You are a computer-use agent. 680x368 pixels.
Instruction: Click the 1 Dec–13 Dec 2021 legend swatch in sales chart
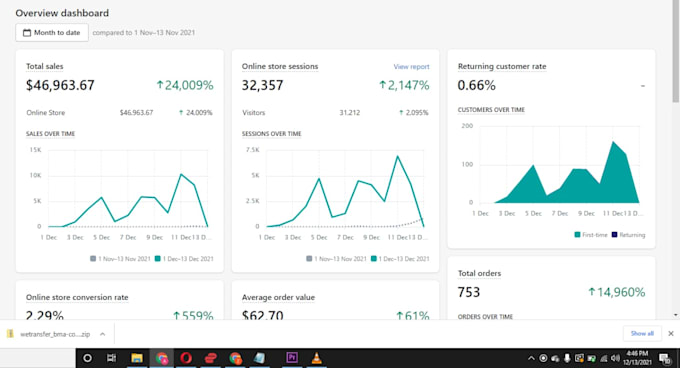[x=158, y=259]
